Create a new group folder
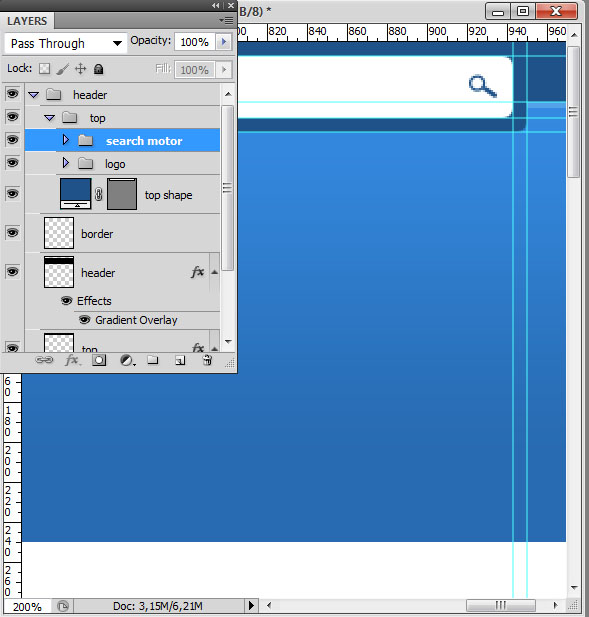This screenshot has height=617, width=589. coord(153,360)
